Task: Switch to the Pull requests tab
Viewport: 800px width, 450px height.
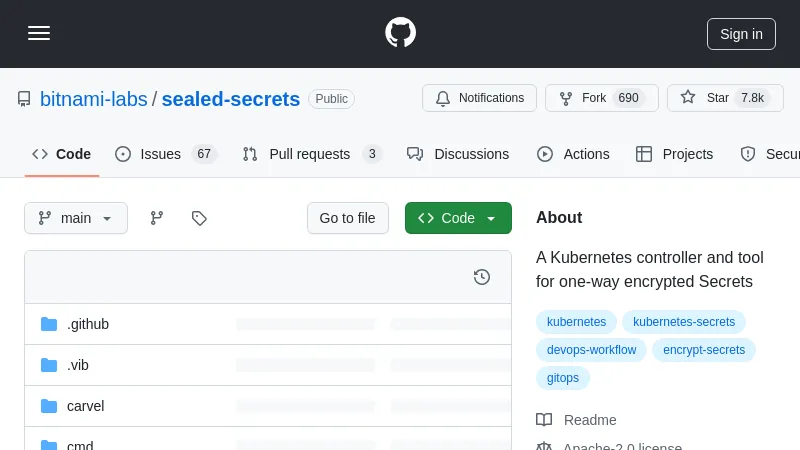Action: coord(311,154)
